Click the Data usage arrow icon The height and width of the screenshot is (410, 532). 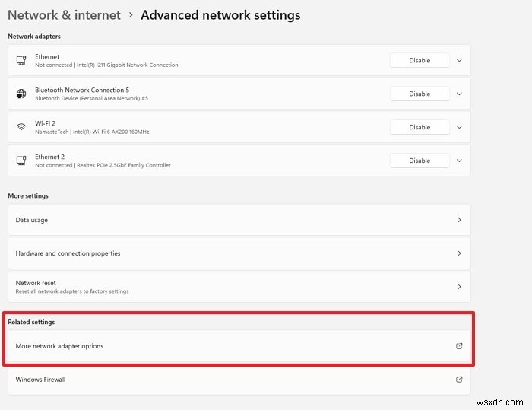pos(459,220)
